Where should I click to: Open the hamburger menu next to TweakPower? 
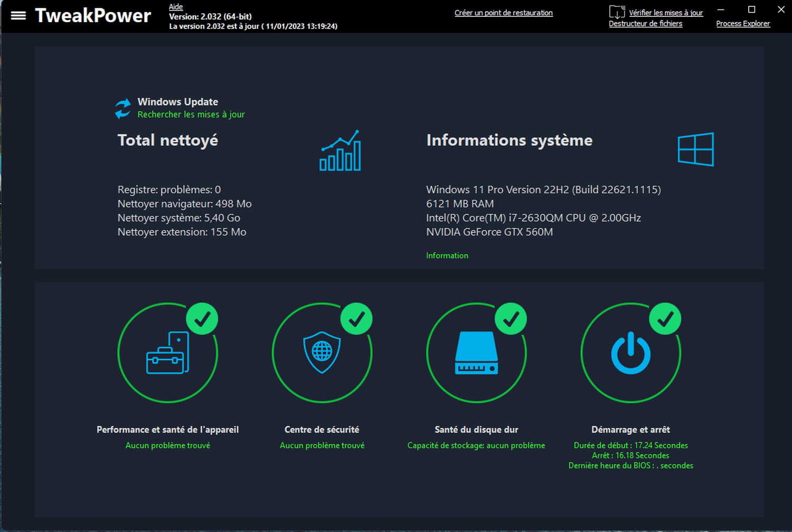click(x=18, y=15)
